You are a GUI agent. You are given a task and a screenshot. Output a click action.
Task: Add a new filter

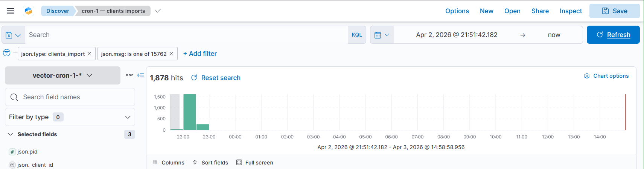pyautogui.click(x=200, y=54)
